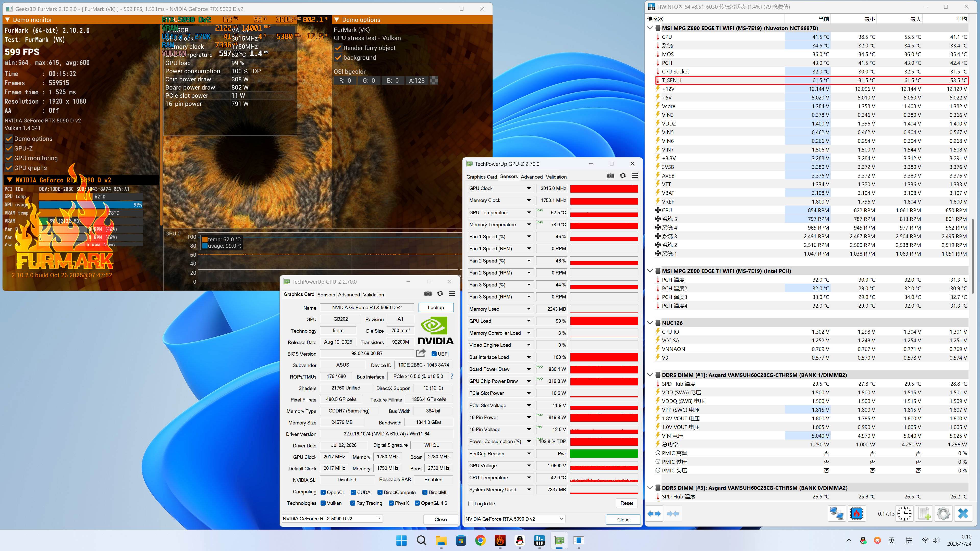
Task: Click OSI bgcolor checkered swatch
Action: coord(433,81)
